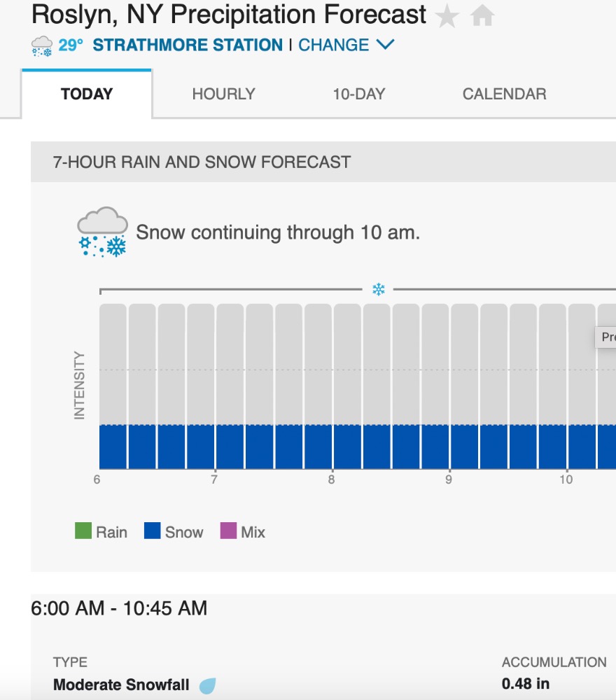
Task: Click the blue droplet icon beside Moderate Snowfall
Action: [x=207, y=685]
